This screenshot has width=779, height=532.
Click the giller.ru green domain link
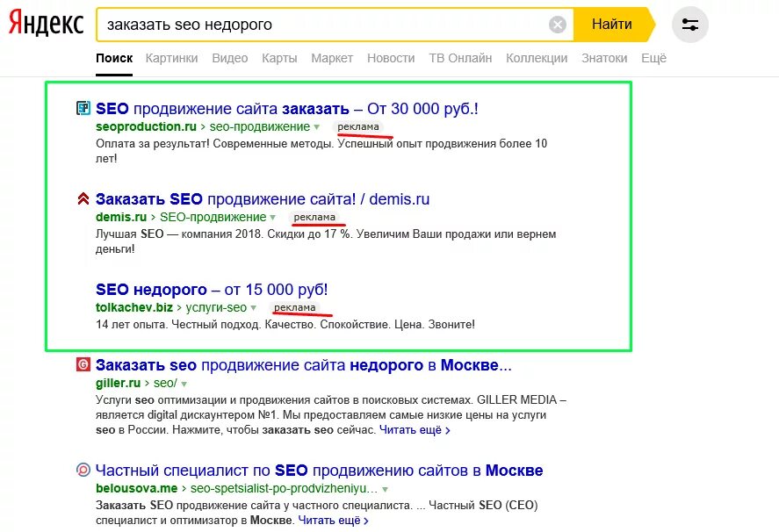(119, 383)
